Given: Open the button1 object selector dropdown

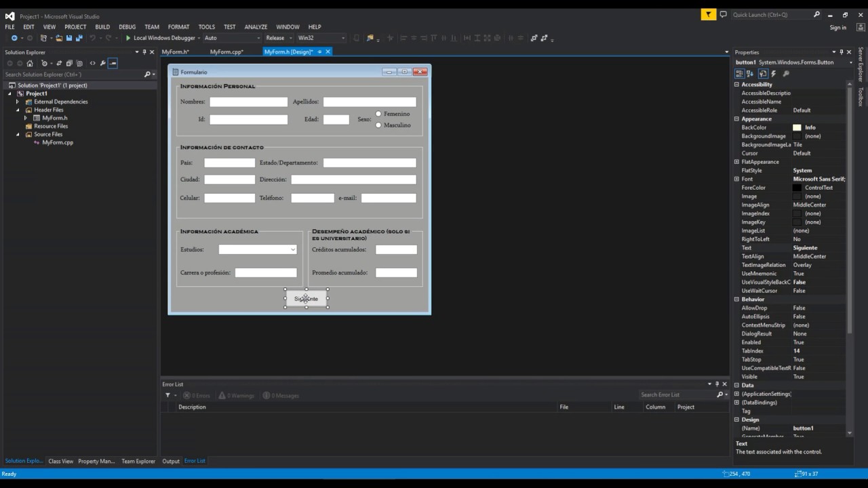Looking at the screenshot, I should coord(850,62).
